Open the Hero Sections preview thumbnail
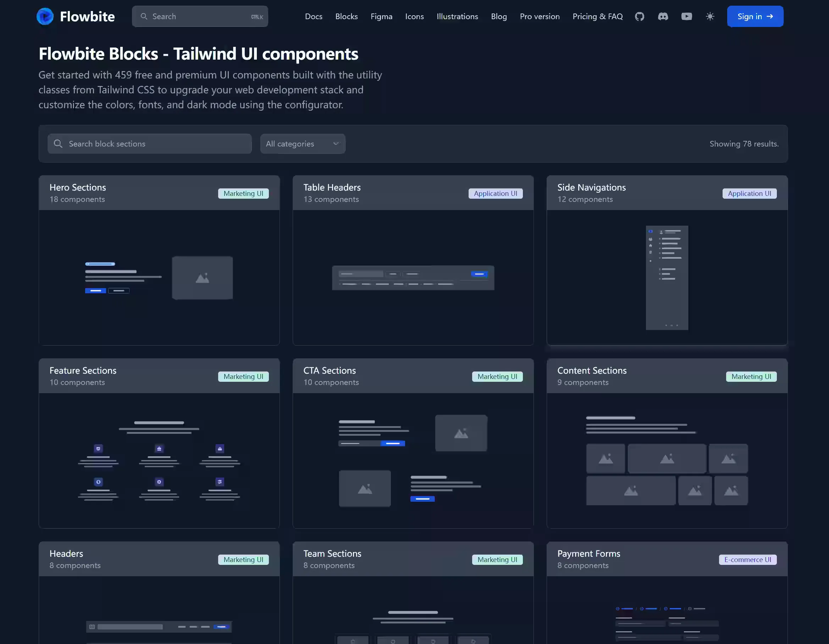This screenshot has height=644, width=829. point(159,277)
